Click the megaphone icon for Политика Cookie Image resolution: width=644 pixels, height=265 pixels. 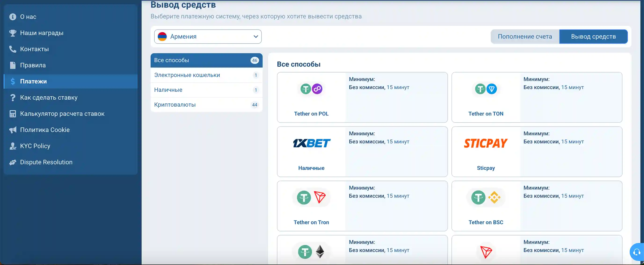coord(12,130)
